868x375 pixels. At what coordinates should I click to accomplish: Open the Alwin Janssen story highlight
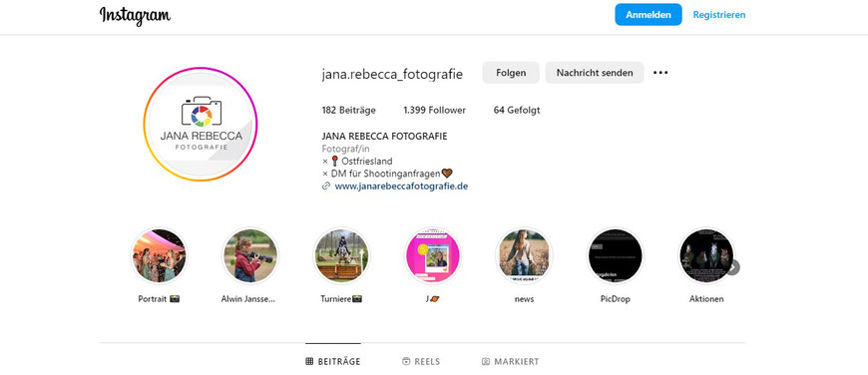[x=250, y=256]
